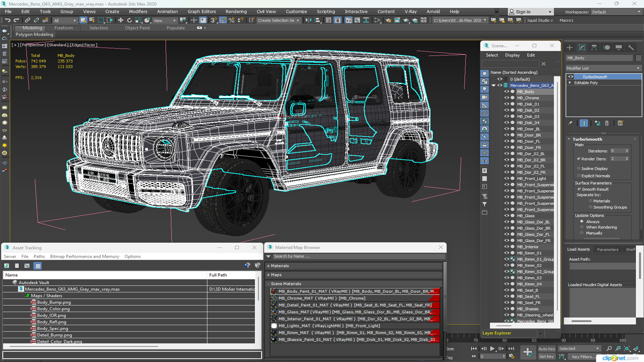Open selection filter All dropdown
The width and height of the screenshot is (644, 362).
pos(65,20)
